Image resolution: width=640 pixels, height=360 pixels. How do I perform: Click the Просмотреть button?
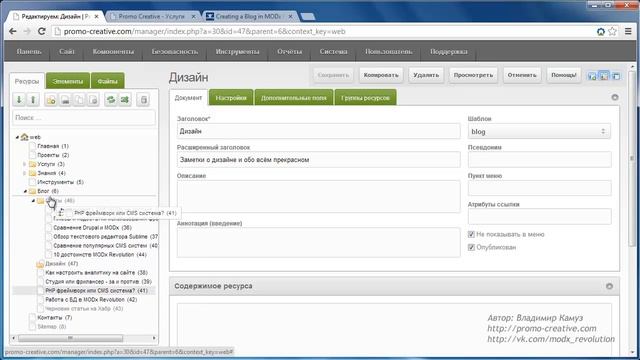tap(473, 75)
